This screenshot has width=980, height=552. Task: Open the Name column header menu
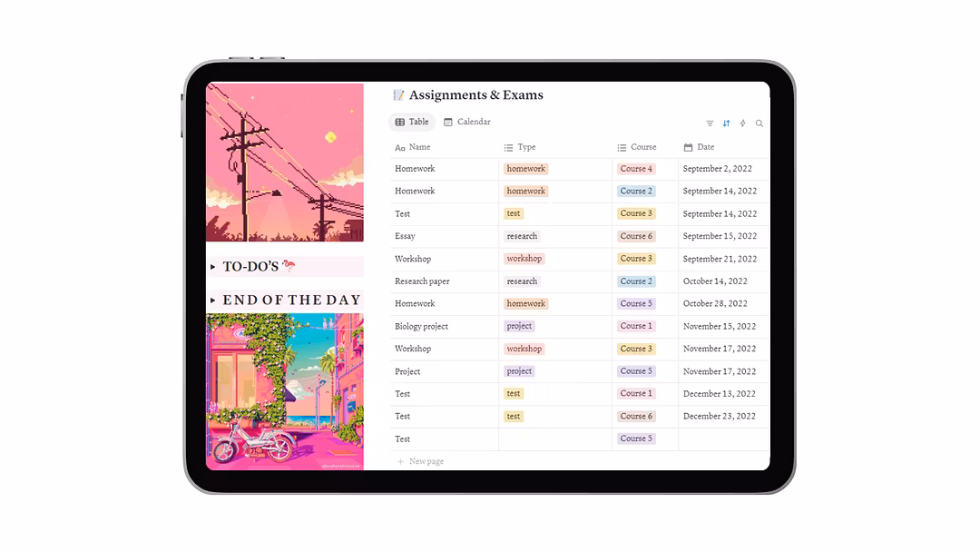pos(419,147)
